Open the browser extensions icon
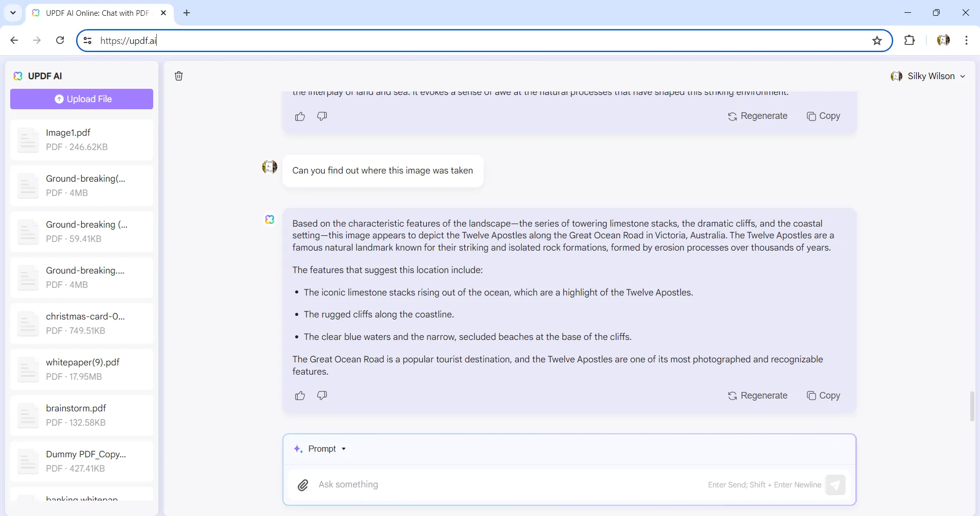This screenshot has height=516, width=980. tap(909, 40)
